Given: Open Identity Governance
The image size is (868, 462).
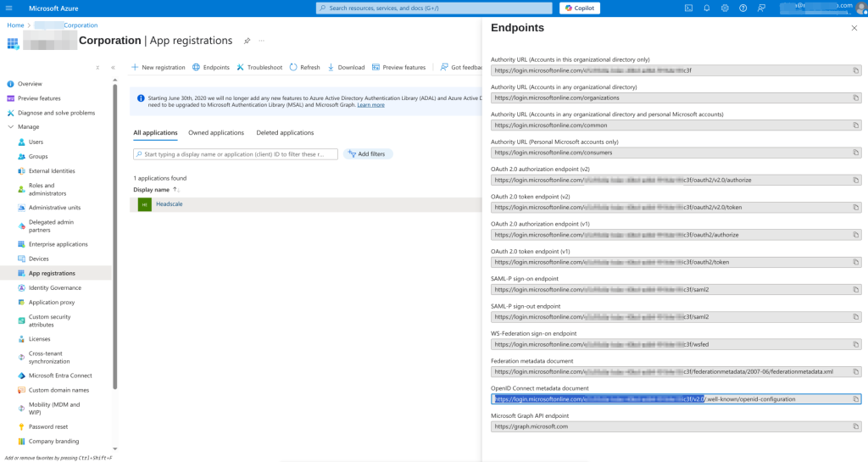Looking at the screenshot, I should [55, 287].
